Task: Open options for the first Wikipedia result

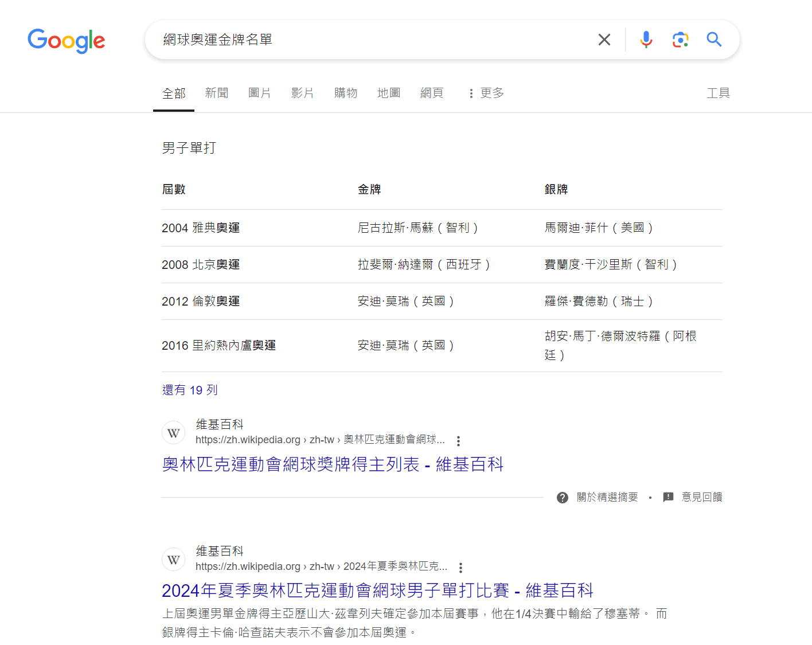Action: [x=458, y=441]
